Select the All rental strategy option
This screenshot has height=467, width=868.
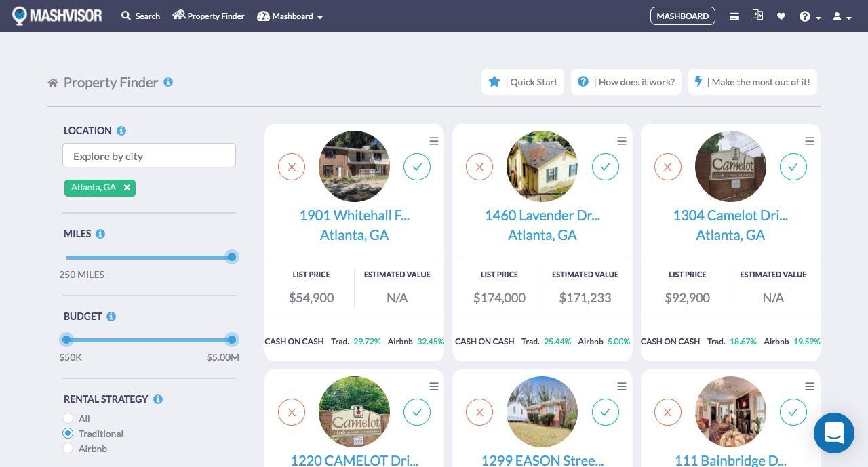click(x=68, y=418)
